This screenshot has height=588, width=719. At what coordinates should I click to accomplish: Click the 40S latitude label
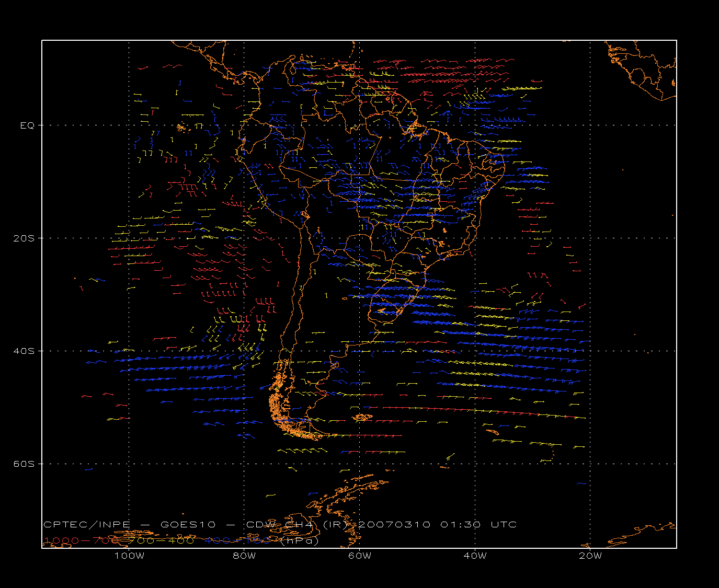coord(24,351)
